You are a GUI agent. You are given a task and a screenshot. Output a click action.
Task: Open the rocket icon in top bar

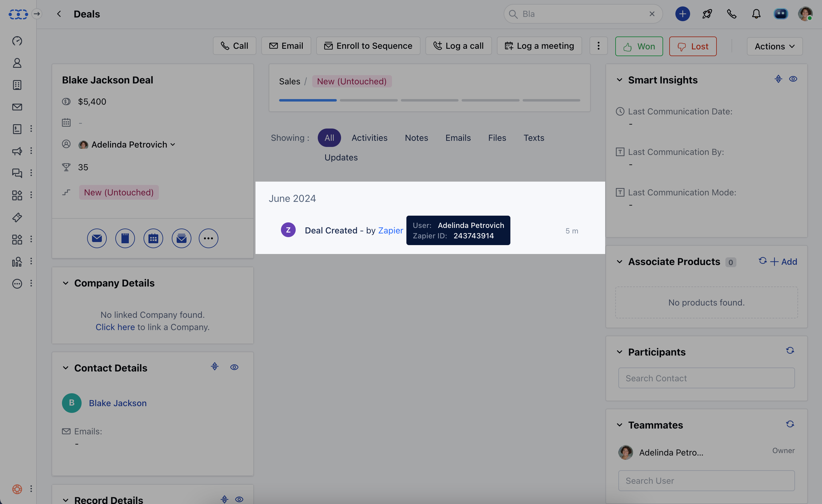coord(707,14)
